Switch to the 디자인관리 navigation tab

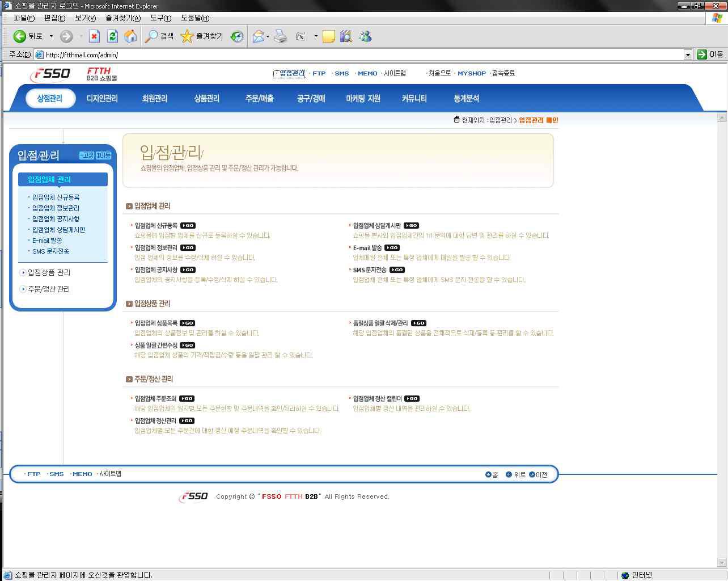click(102, 99)
